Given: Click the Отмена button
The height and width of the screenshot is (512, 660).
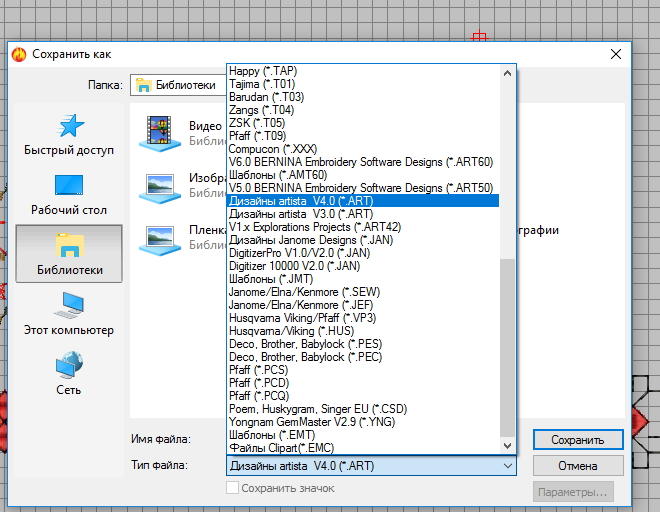Looking at the screenshot, I should tap(578, 466).
